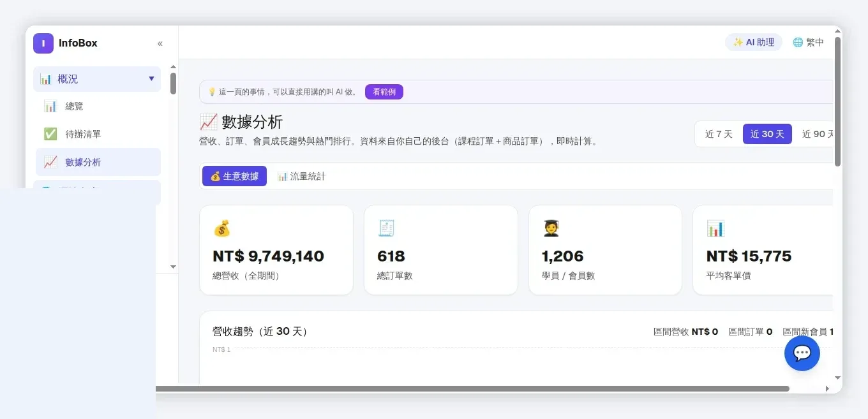This screenshot has height=419, width=868.
Task: Click the sparkle icon in AI 助理
Action: pos(738,42)
